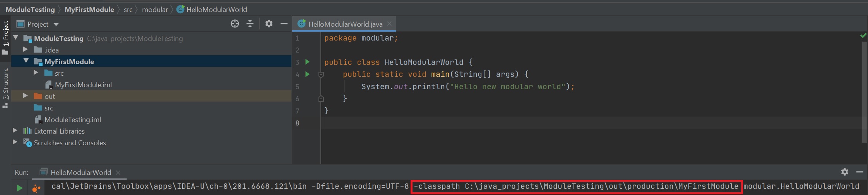Click the run gutter icon beside the class declaration
The width and height of the screenshot is (868, 195).
pyautogui.click(x=308, y=62)
